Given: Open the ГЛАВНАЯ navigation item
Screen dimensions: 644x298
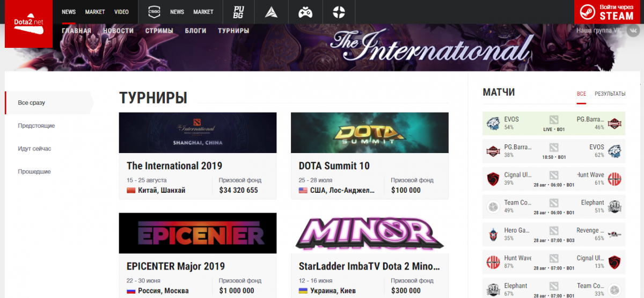Looking at the screenshot, I should click(76, 31).
